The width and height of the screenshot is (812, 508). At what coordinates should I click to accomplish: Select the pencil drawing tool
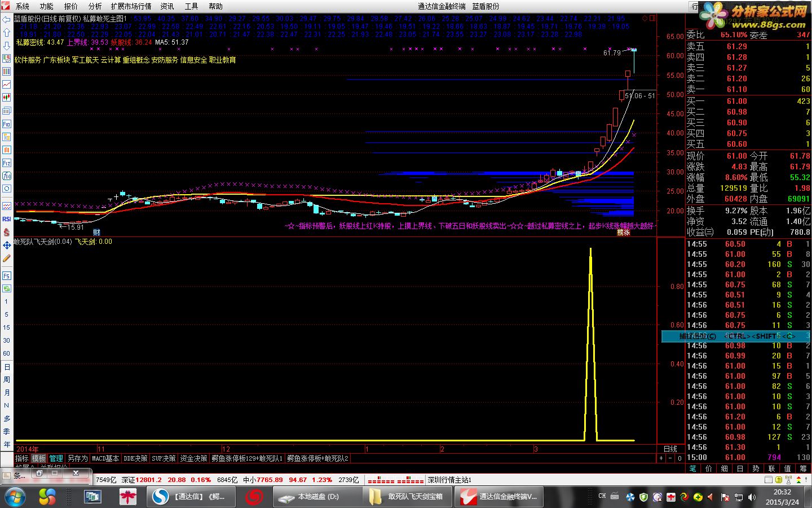[x=7, y=258]
